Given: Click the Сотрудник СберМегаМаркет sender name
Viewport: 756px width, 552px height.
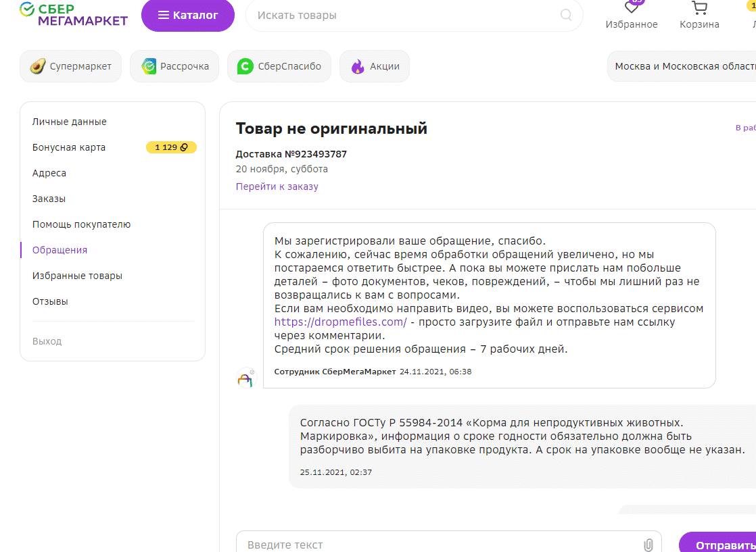Looking at the screenshot, I should tap(335, 372).
